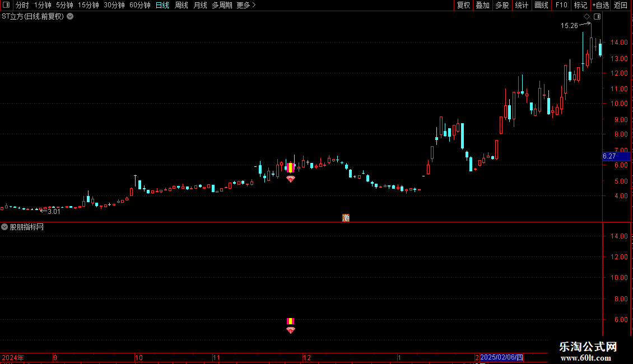Image resolution: width=633 pixels, height=364 pixels.
Task: Click the 统计 statistics button
Action: [522, 5]
